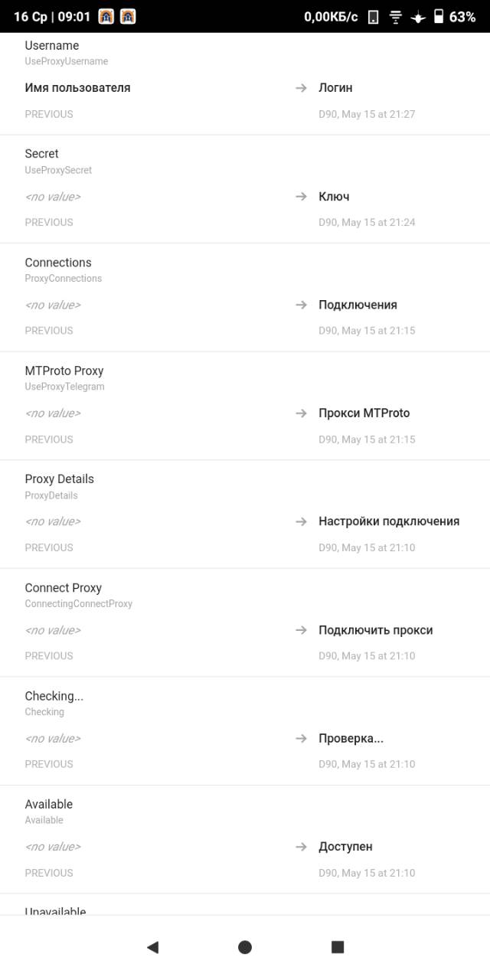Open Proxy Details string entry
The image size is (490, 980).
pos(60,479)
